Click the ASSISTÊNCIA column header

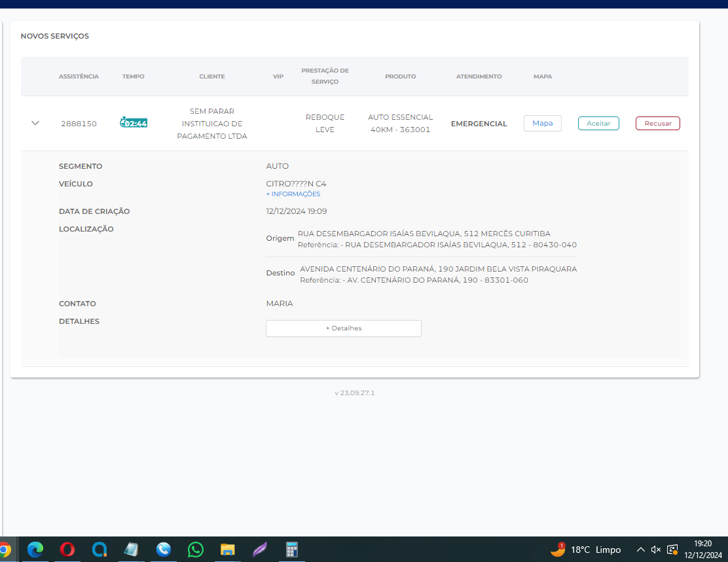coord(79,77)
